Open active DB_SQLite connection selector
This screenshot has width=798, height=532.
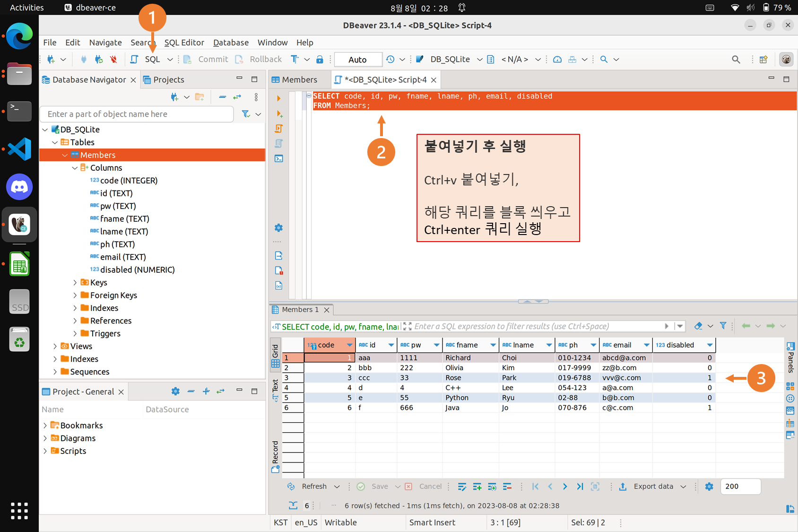click(449, 59)
